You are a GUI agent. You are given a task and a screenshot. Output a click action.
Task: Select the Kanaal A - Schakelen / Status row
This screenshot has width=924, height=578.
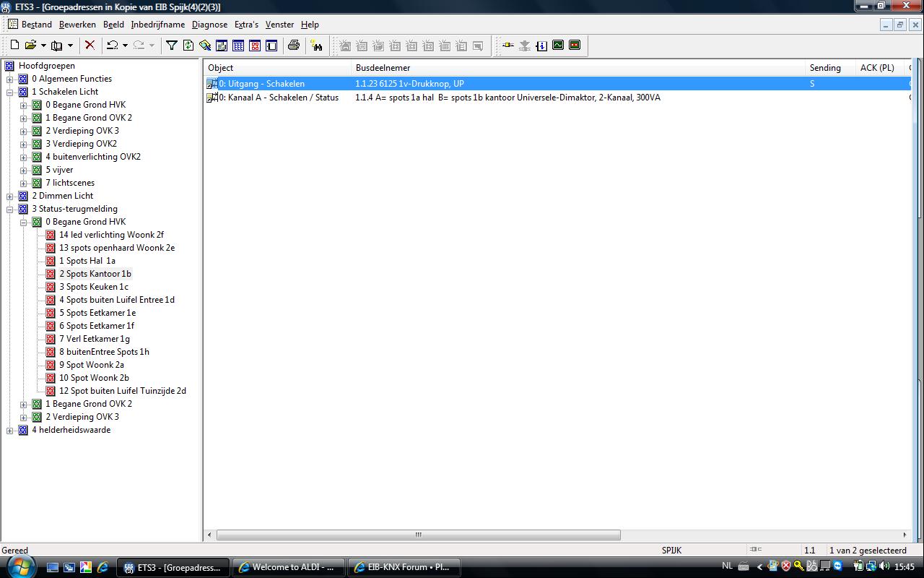click(279, 98)
